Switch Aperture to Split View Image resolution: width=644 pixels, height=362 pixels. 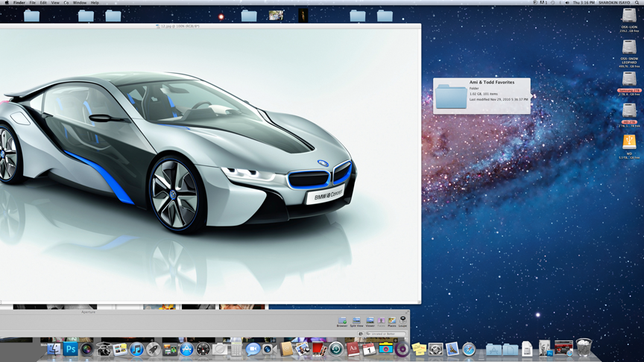click(x=356, y=322)
